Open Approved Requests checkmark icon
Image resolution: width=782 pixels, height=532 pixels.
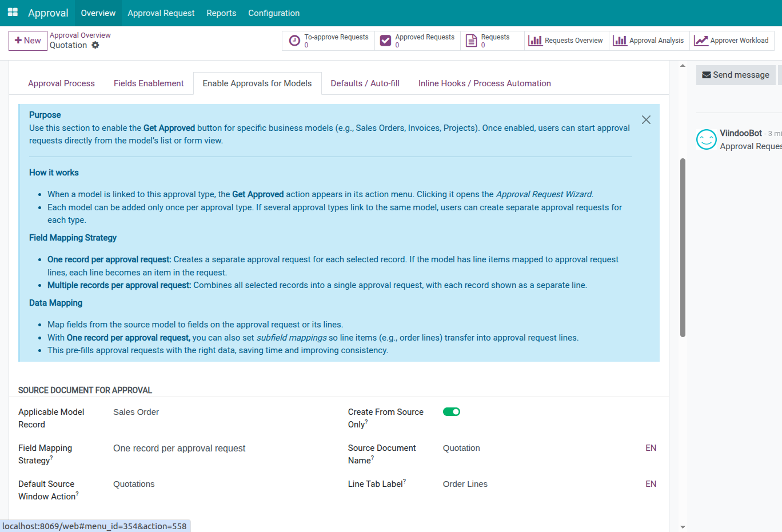tap(386, 41)
